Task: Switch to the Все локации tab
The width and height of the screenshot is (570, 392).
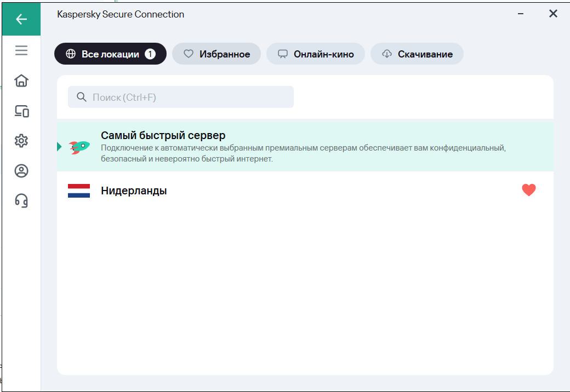Action: tap(111, 54)
